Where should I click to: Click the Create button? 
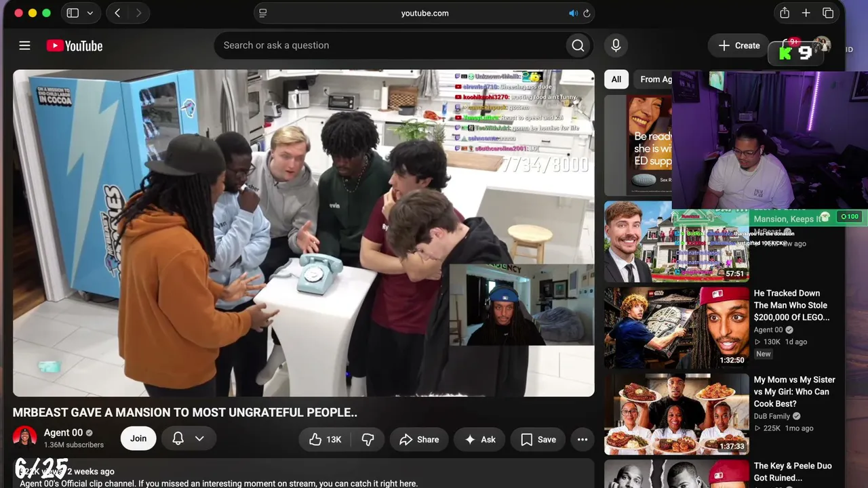[739, 45]
